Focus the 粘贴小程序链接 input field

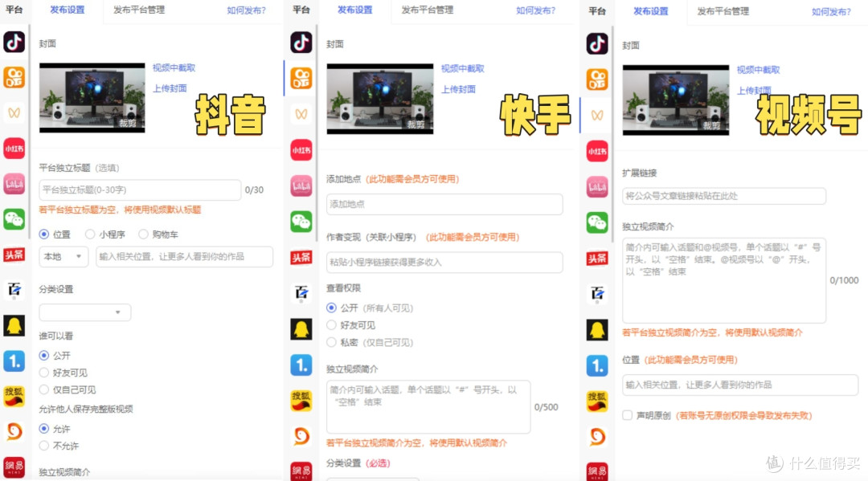pyautogui.click(x=444, y=262)
